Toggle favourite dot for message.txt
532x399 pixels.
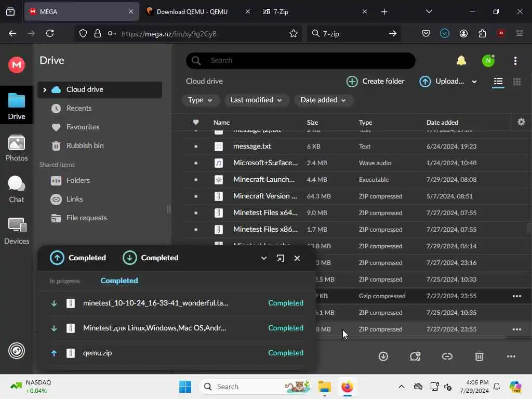click(196, 147)
